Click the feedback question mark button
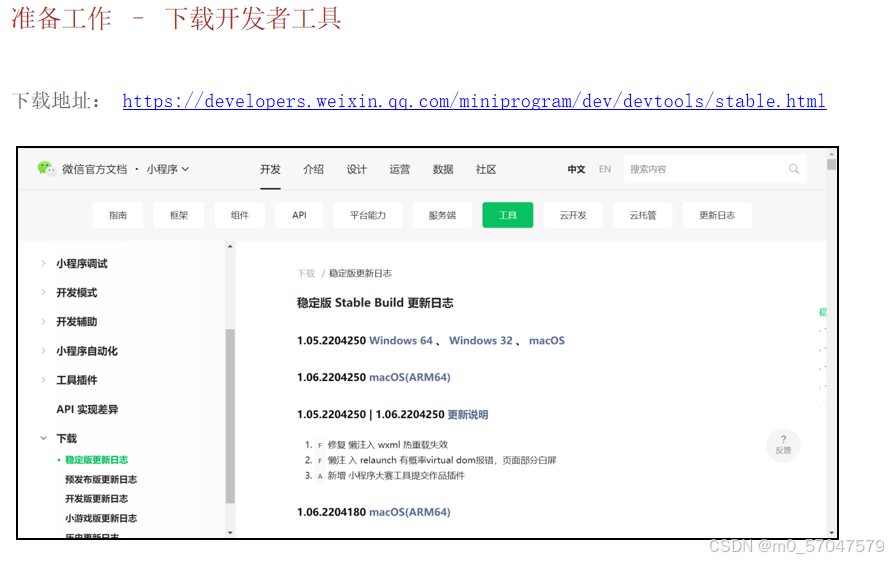Screen dimensions: 888x561 pyautogui.click(x=783, y=445)
